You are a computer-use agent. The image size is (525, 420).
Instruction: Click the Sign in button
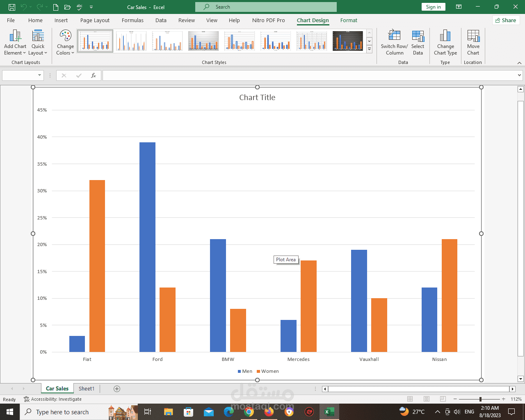coord(433,7)
